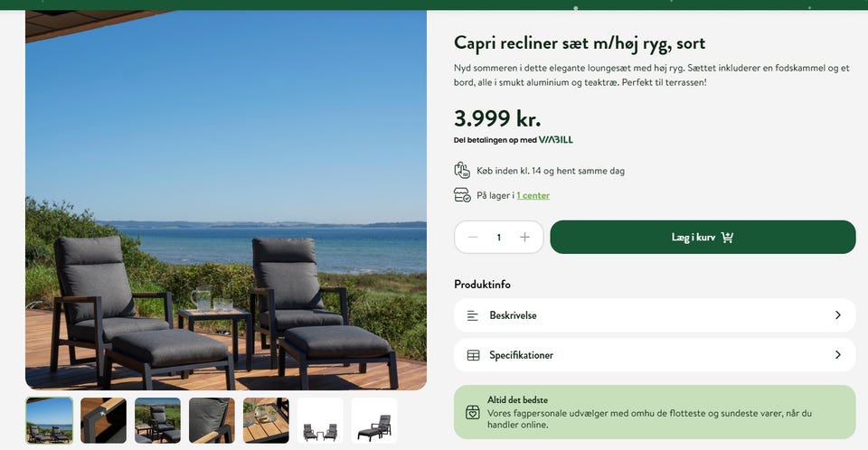Increase quantity with the plus button
This screenshot has height=450, width=868.
tap(524, 238)
